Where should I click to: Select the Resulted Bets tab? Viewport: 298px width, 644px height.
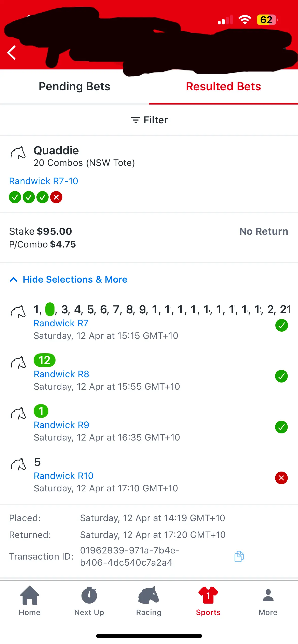223,86
